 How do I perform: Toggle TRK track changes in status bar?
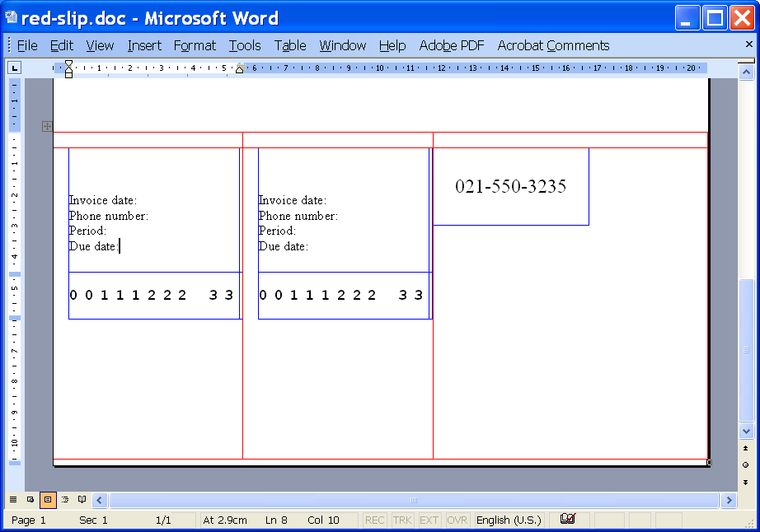[x=401, y=520]
